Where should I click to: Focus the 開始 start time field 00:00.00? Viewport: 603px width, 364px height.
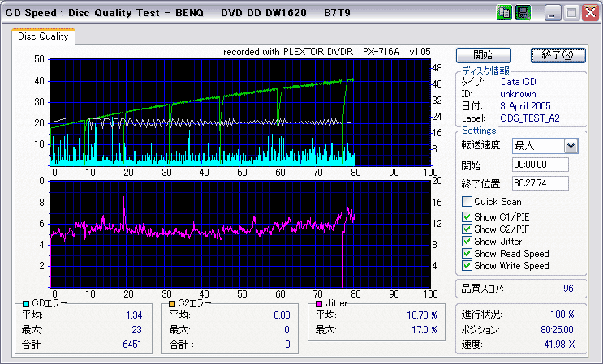tap(541, 165)
